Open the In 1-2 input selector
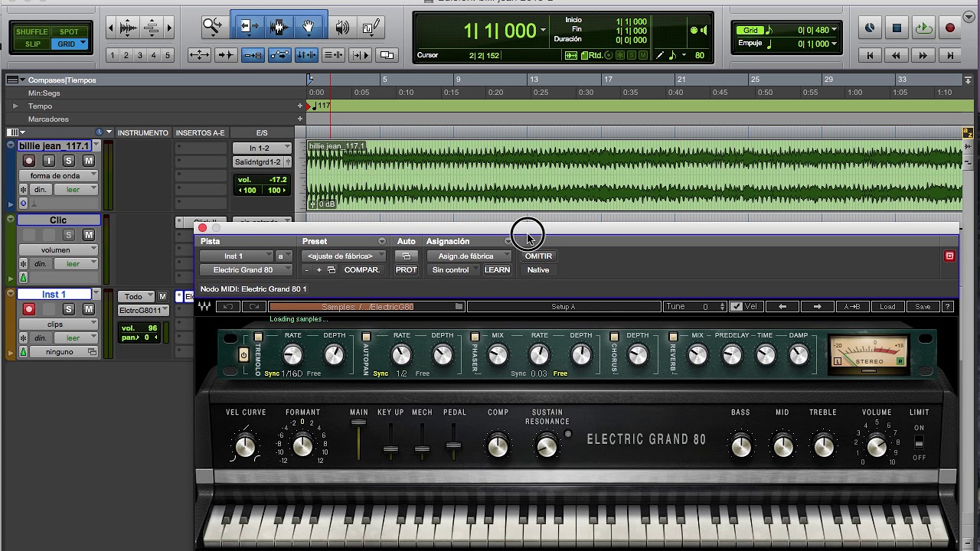This screenshot has height=551, width=980. tap(262, 148)
